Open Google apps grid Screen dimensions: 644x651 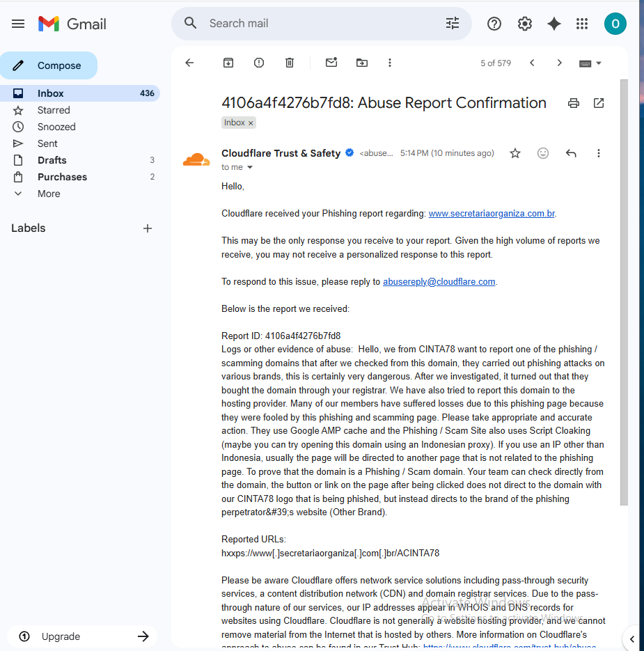click(582, 24)
